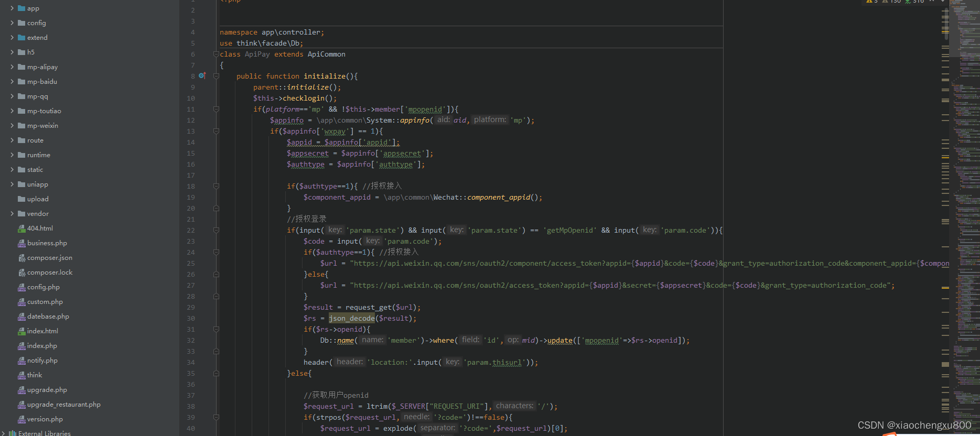This screenshot has height=436, width=980.
Task: Fold the if block at line 11
Action: [216, 109]
